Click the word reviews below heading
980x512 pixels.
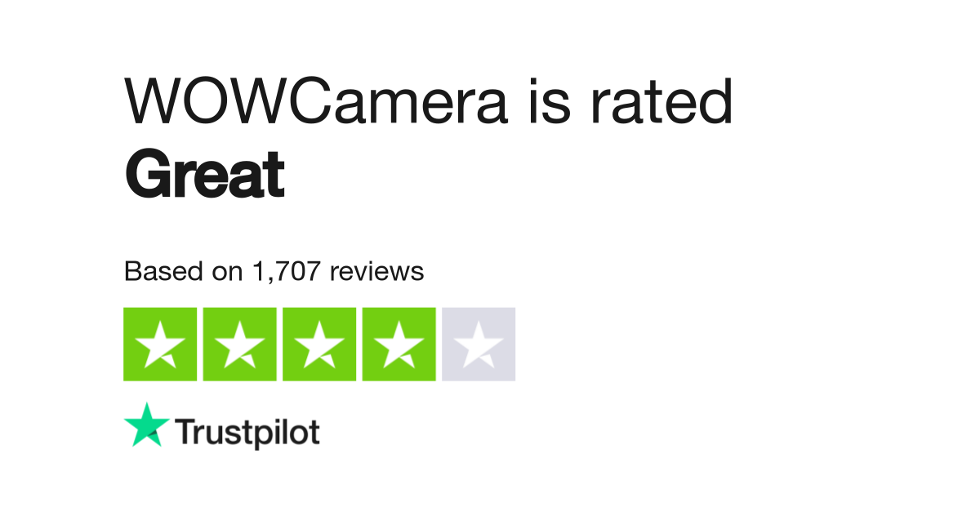tap(377, 271)
